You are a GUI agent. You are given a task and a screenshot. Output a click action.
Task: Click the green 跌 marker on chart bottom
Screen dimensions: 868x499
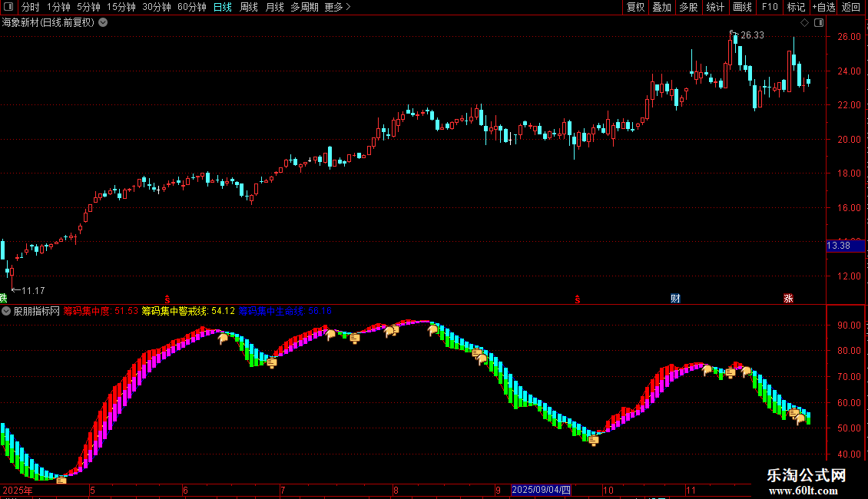tap(3, 299)
